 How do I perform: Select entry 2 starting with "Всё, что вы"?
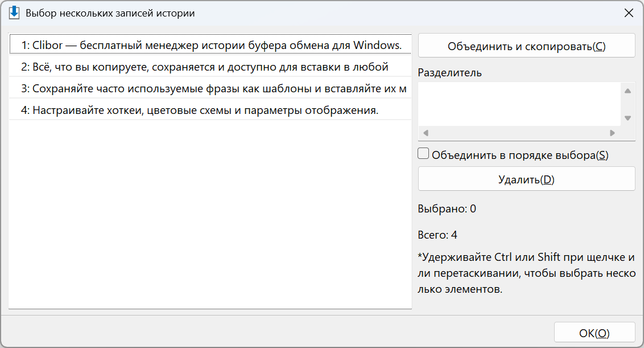(x=210, y=67)
